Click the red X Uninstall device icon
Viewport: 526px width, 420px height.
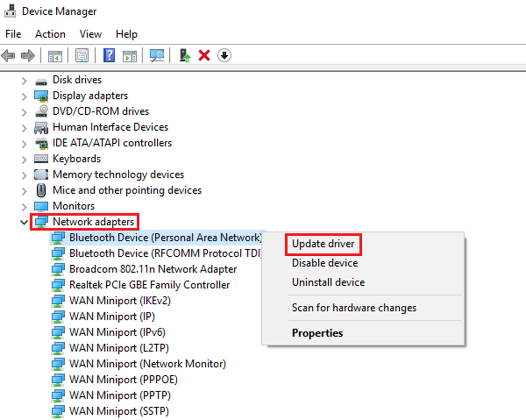point(204,55)
